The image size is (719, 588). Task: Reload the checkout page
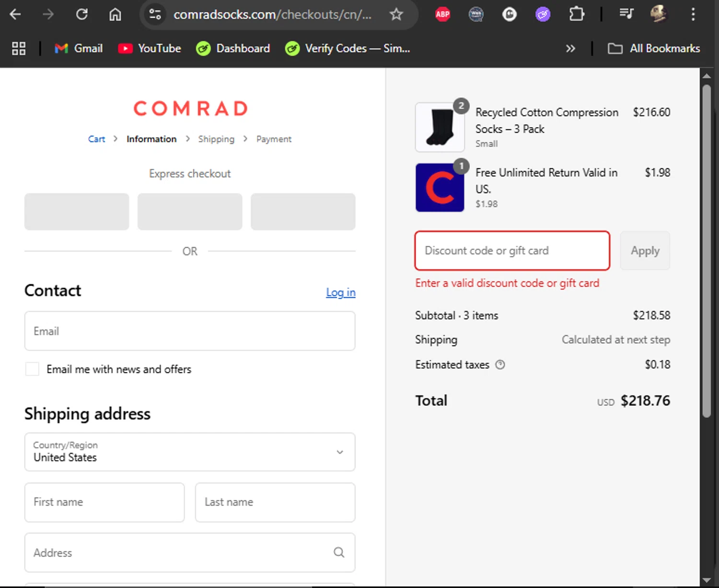(x=82, y=14)
